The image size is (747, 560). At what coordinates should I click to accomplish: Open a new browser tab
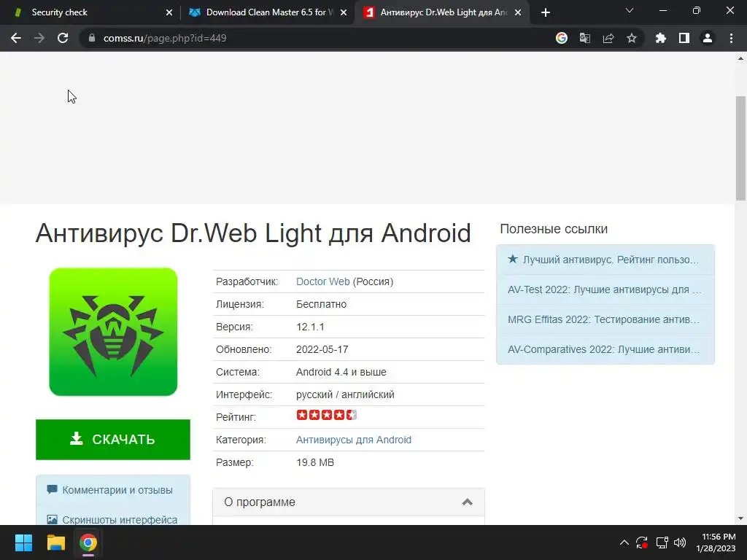[x=546, y=12]
